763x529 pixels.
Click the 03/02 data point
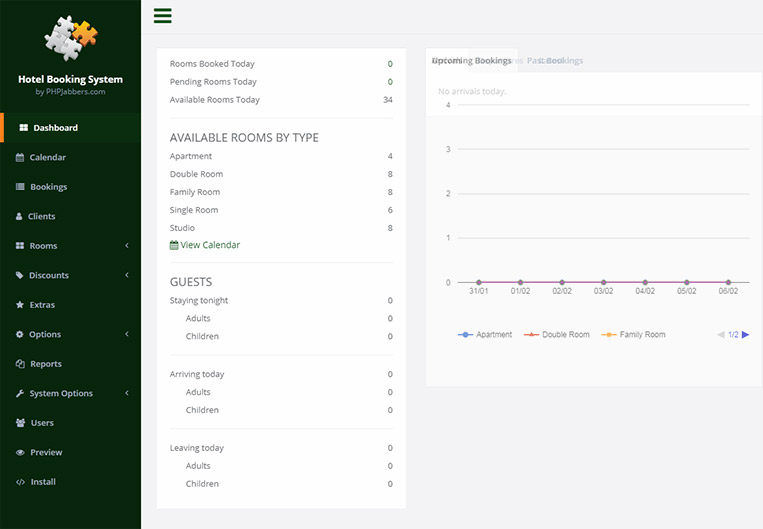point(603,282)
